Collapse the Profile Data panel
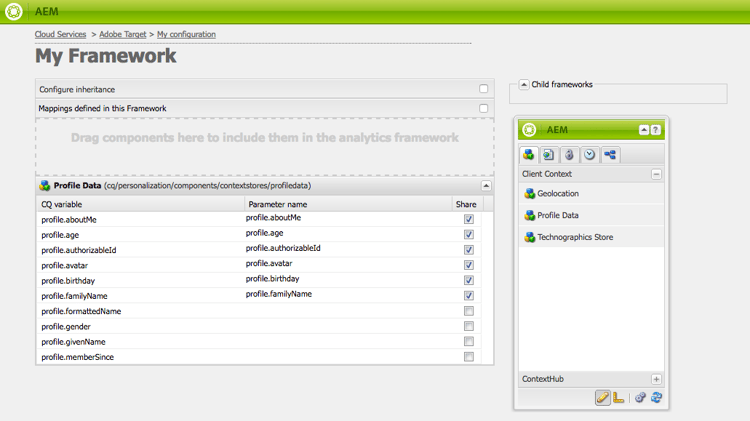The width and height of the screenshot is (750, 421). 486,186
